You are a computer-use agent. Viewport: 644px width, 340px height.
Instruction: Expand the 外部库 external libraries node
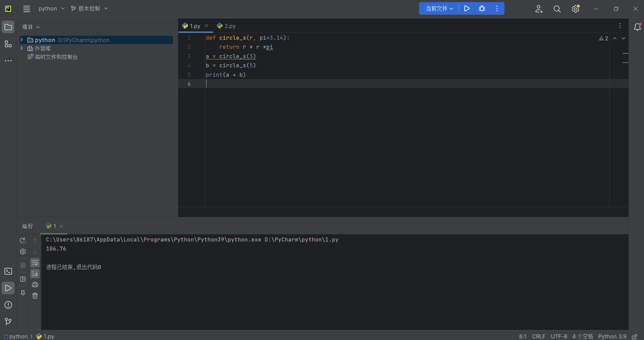click(22, 48)
